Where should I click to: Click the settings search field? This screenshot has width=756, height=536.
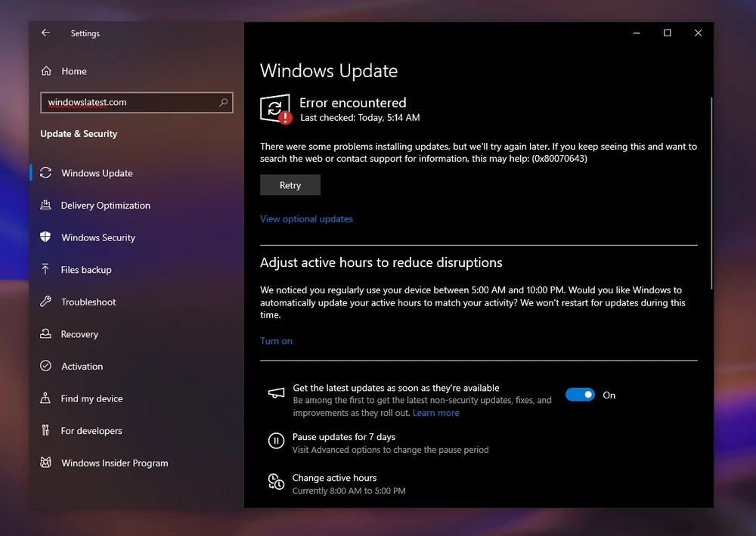[136, 102]
